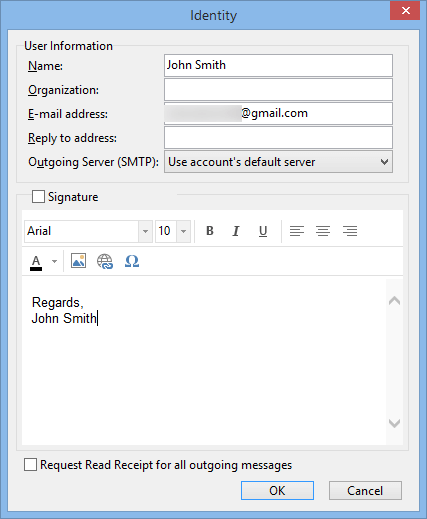
Task: Insert a picture into signature
Action: [78, 261]
